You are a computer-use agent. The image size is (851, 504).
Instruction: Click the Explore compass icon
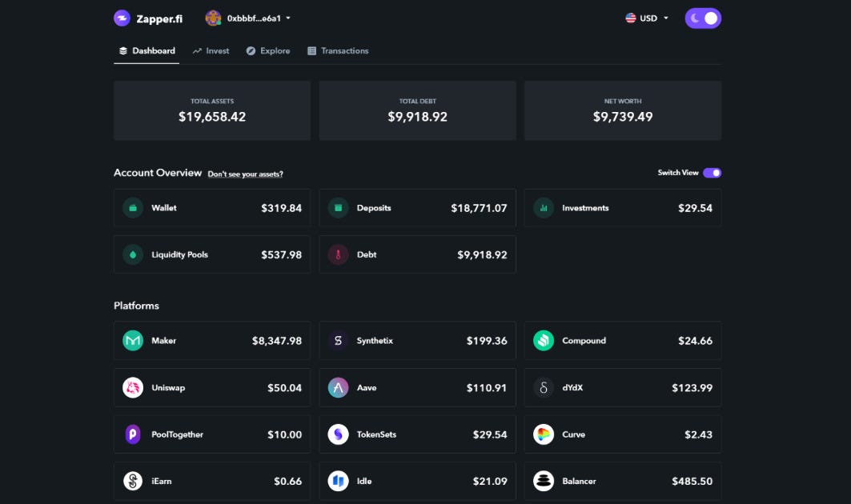pyautogui.click(x=251, y=50)
